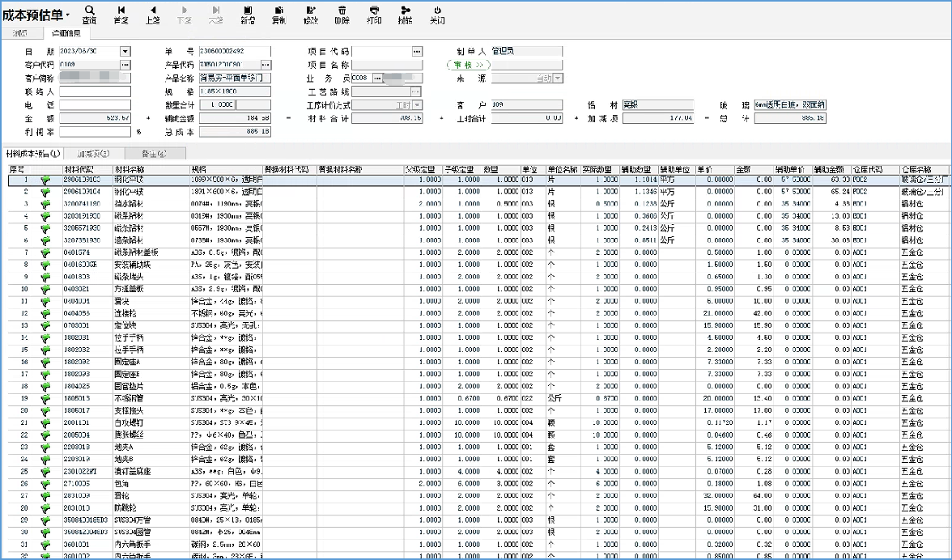952x560 pixels.
Task: Switch to the 加减项 tab
Action: pyautogui.click(x=93, y=153)
